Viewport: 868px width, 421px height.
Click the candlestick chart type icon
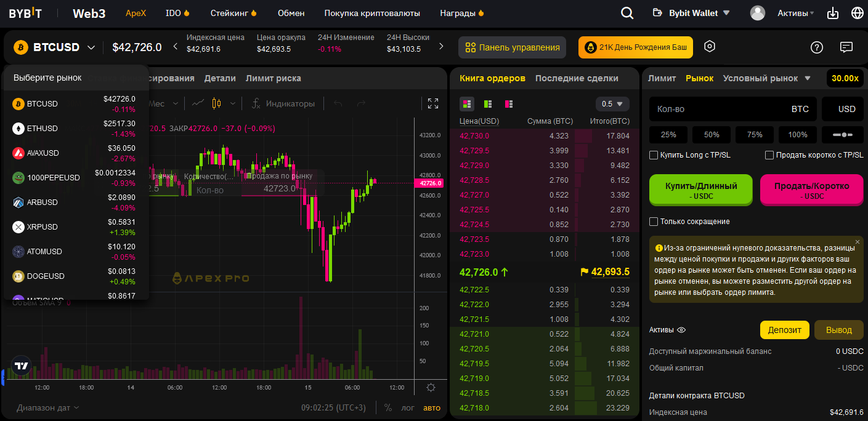(216, 103)
